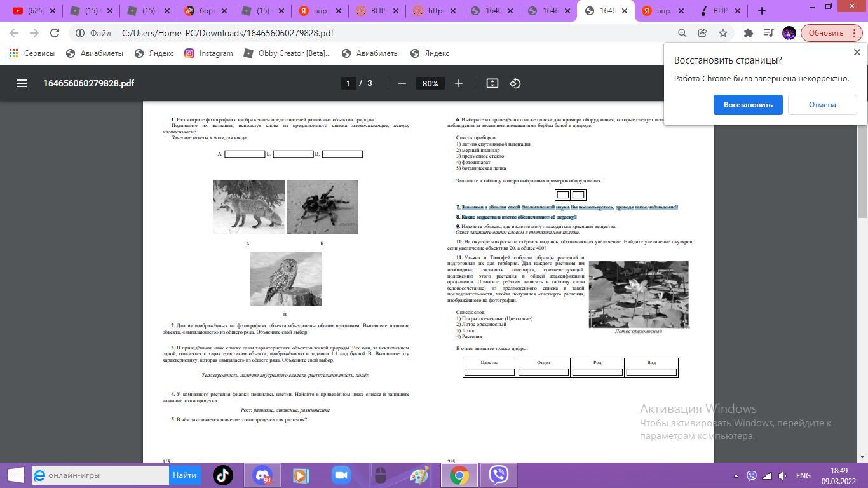Select the active 1646 PDF tab
The image size is (868, 488).
pos(607,11)
